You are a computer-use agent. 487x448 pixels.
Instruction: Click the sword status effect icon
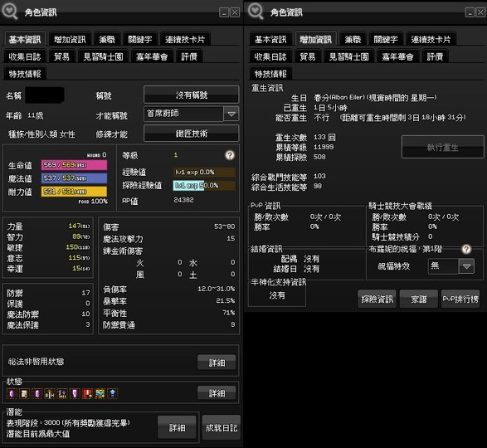pos(50,393)
